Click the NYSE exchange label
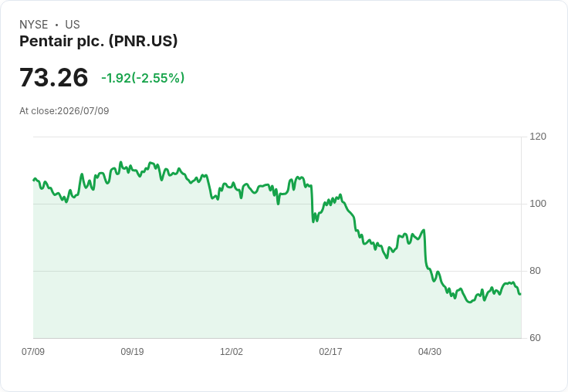 tap(34, 25)
